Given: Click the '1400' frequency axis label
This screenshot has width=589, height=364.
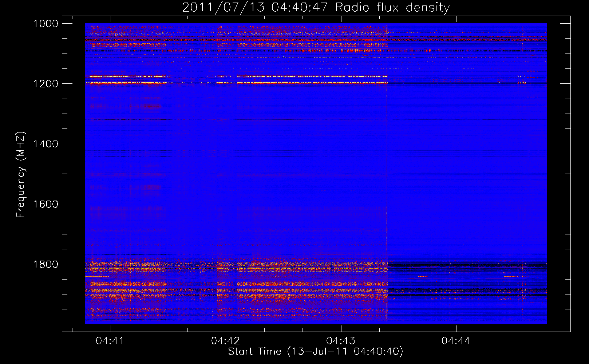Looking at the screenshot, I should 46,144.
